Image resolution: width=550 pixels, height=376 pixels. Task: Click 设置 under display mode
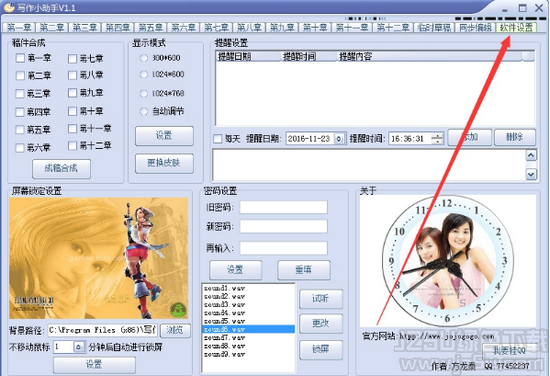click(164, 136)
